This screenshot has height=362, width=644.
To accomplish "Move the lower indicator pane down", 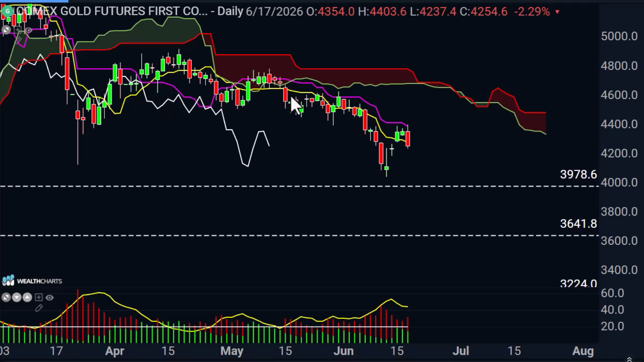I will pos(17,297).
